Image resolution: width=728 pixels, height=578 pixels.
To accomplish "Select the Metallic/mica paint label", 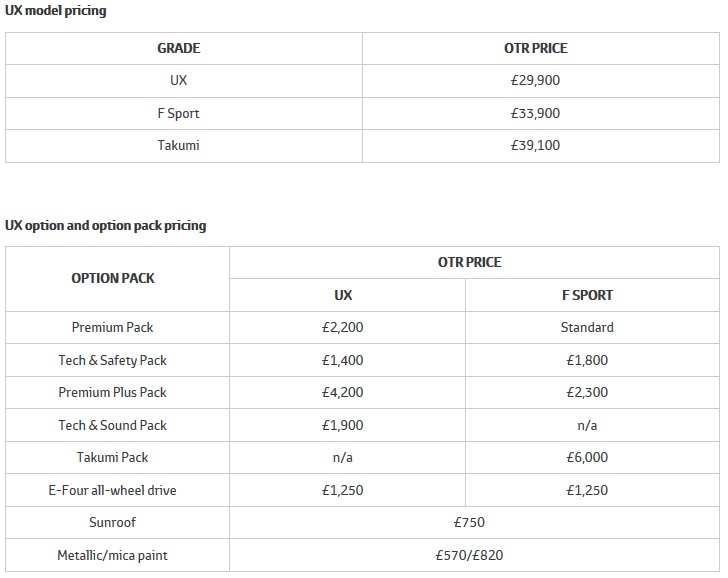I will pyautogui.click(x=113, y=555).
